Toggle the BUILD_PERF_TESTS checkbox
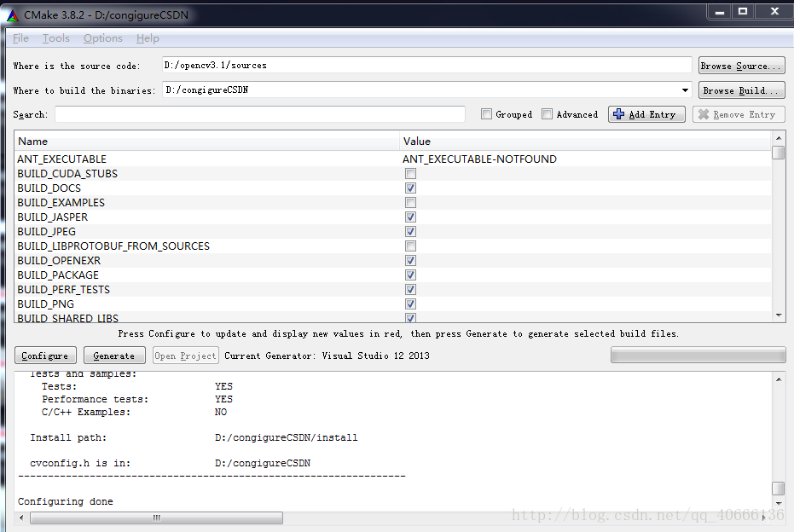Viewport: 794px width, 532px height. pyautogui.click(x=410, y=290)
